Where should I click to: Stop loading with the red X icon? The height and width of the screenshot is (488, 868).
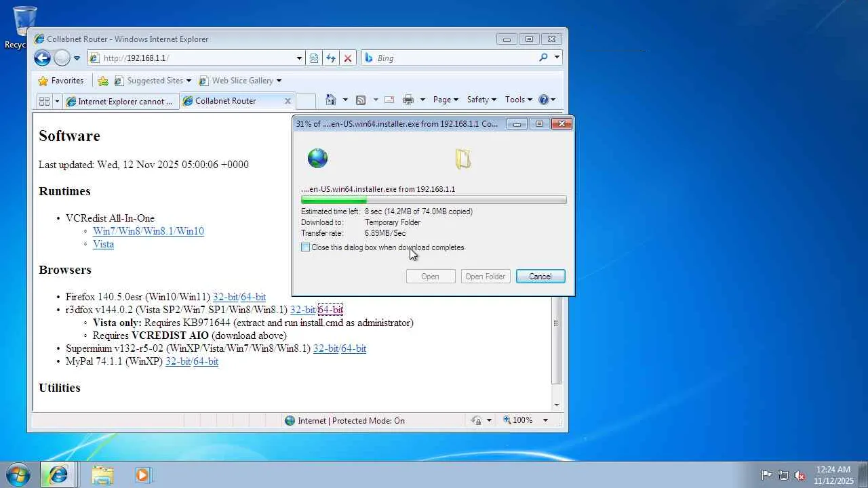click(348, 58)
